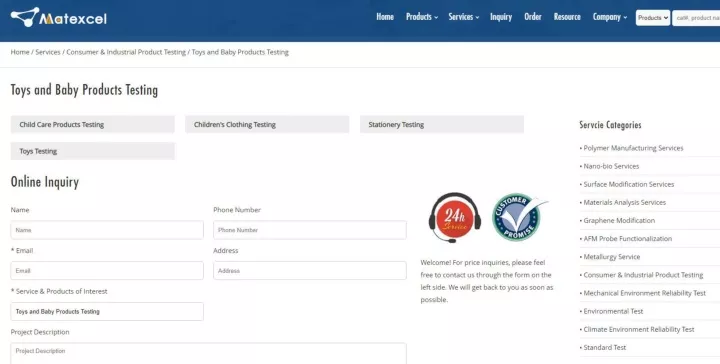
Task: Open Metallurgy Service category
Action: [612, 257]
